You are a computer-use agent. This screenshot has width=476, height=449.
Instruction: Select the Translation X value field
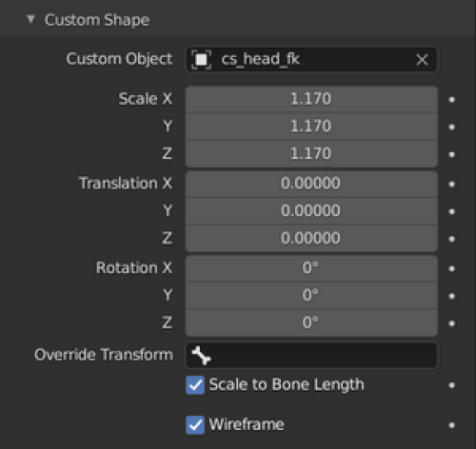click(x=311, y=184)
